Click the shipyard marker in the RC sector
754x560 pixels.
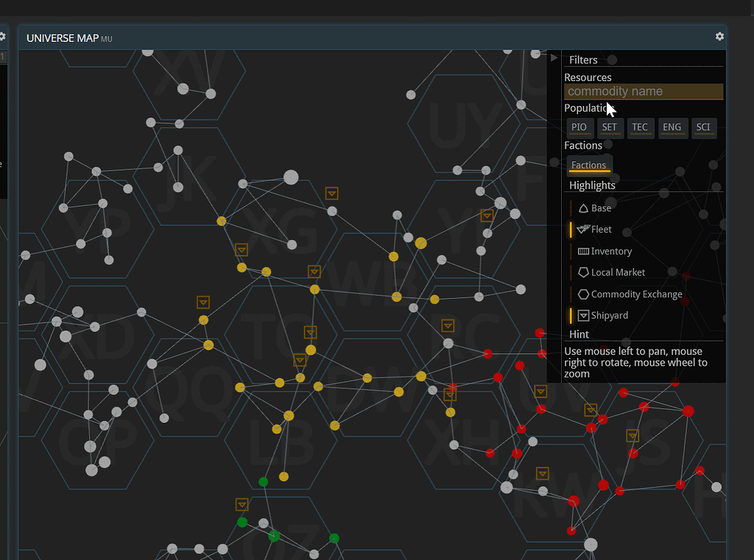coord(448,326)
